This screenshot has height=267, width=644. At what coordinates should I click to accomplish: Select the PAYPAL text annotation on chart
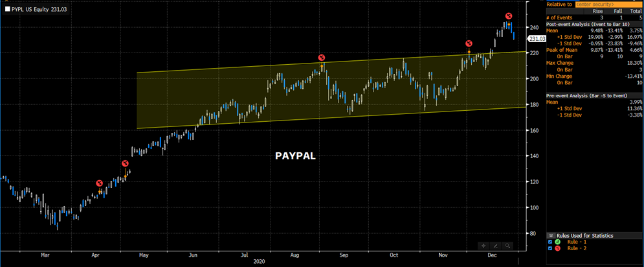pyautogui.click(x=295, y=156)
